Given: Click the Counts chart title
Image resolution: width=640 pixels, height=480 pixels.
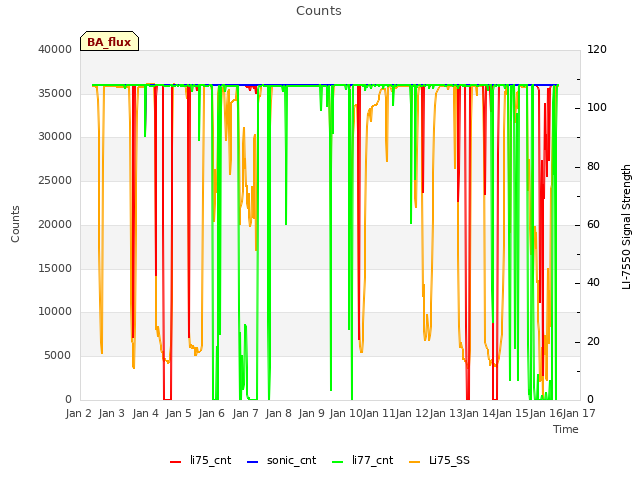Looking at the screenshot, I should pos(319,11).
